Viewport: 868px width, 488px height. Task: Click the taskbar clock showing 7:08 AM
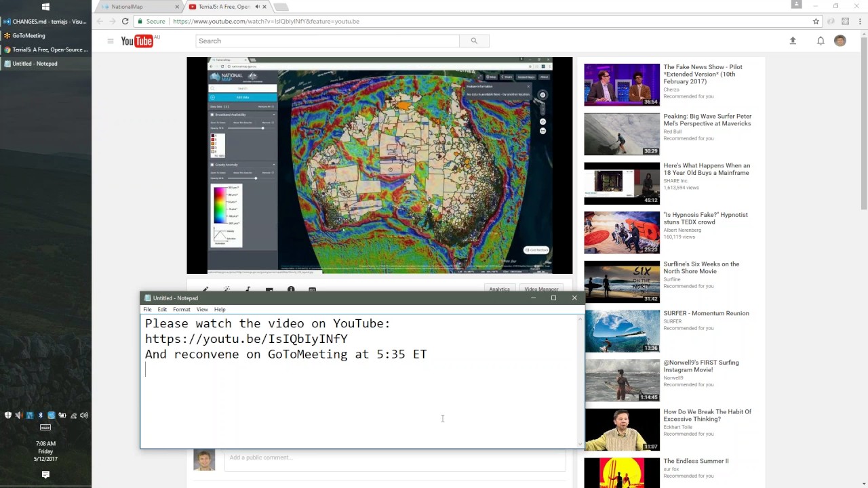[45, 451]
